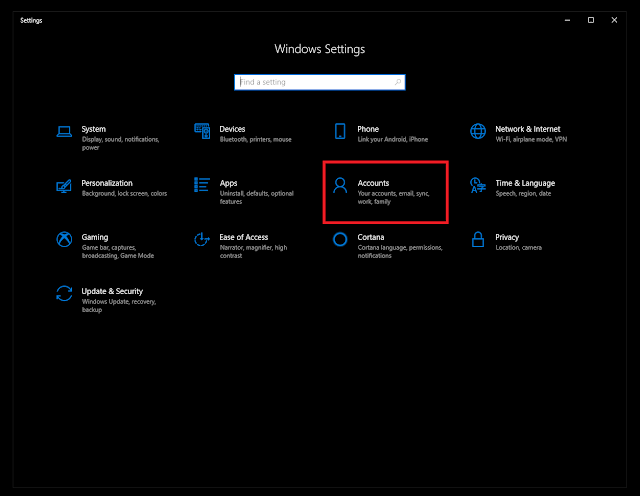Screen dimensions: 640x496
Task: Click 'Location, camera' description
Action: (518, 247)
